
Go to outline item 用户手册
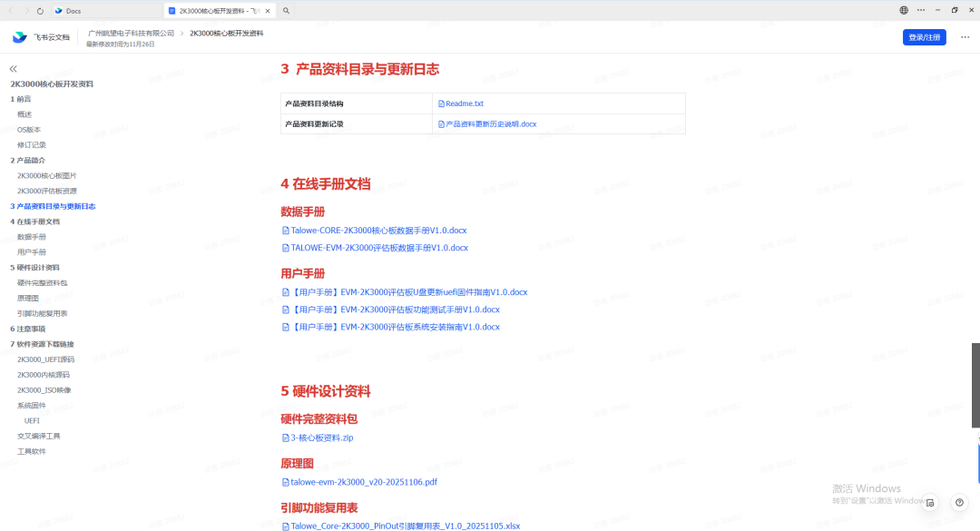point(31,252)
